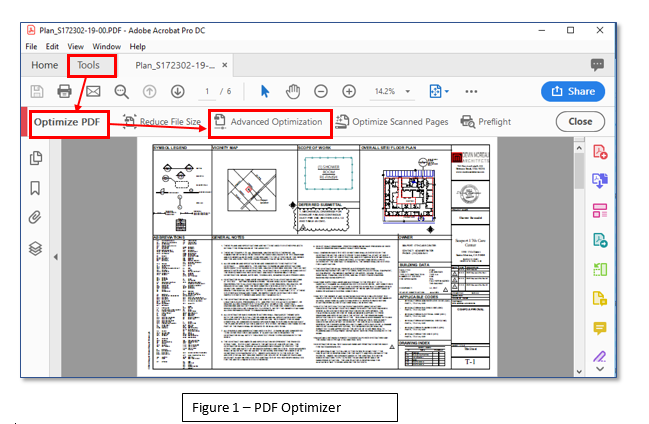Click the blue Share button
The height and width of the screenshot is (424, 649).
(573, 91)
